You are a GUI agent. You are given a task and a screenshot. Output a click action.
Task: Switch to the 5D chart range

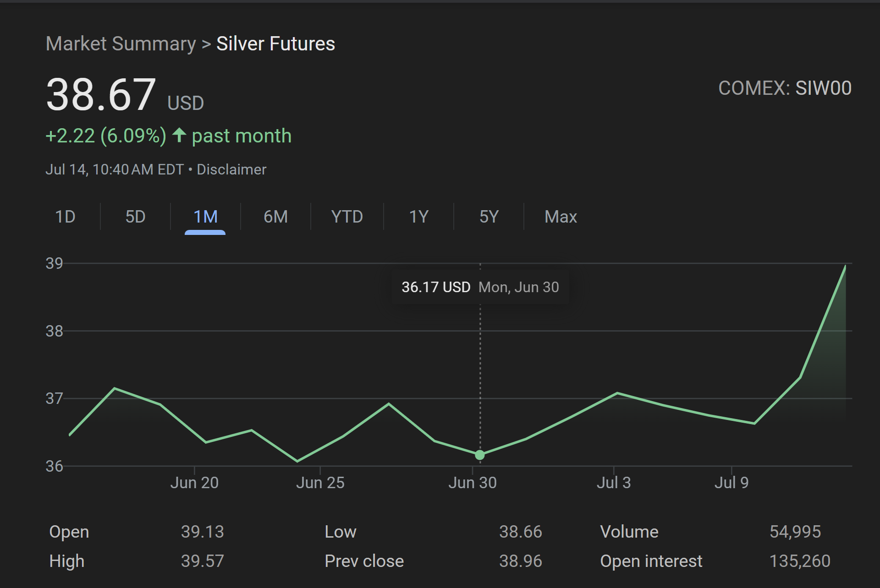pos(135,217)
